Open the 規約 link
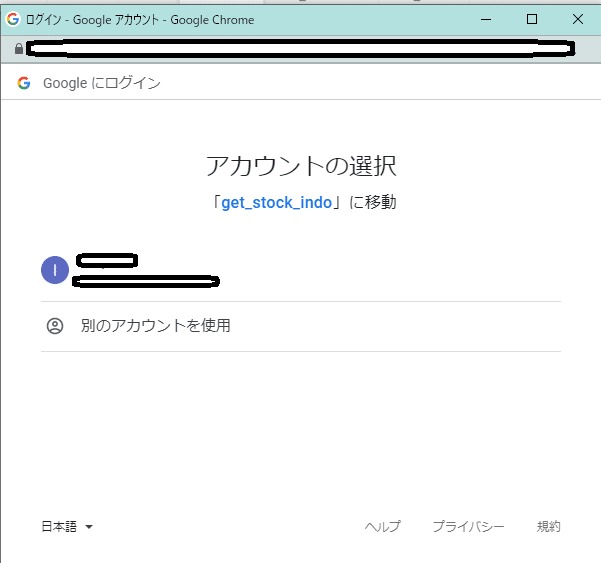This screenshot has width=601, height=563. point(548,526)
